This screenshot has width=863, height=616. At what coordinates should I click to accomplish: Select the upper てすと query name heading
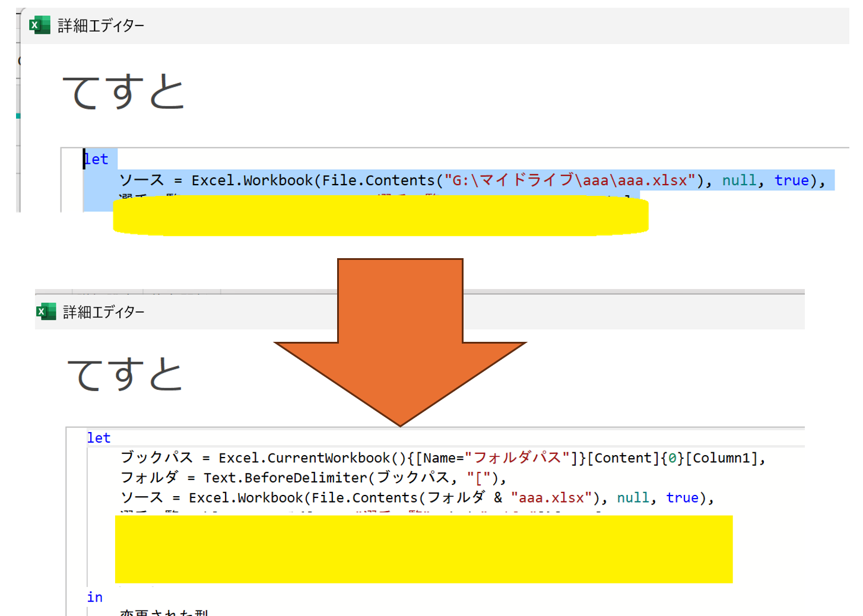pyautogui.click(x=123, y=93)
